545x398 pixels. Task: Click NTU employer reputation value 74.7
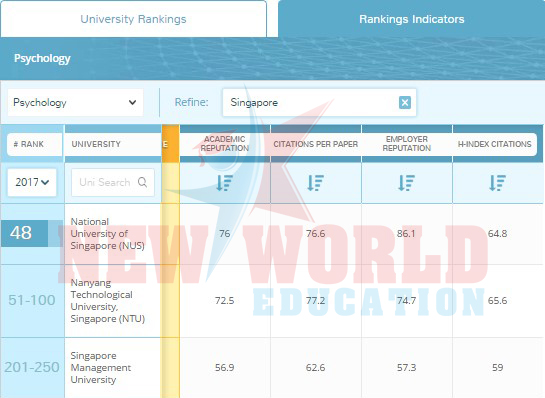tap(406, 300)
